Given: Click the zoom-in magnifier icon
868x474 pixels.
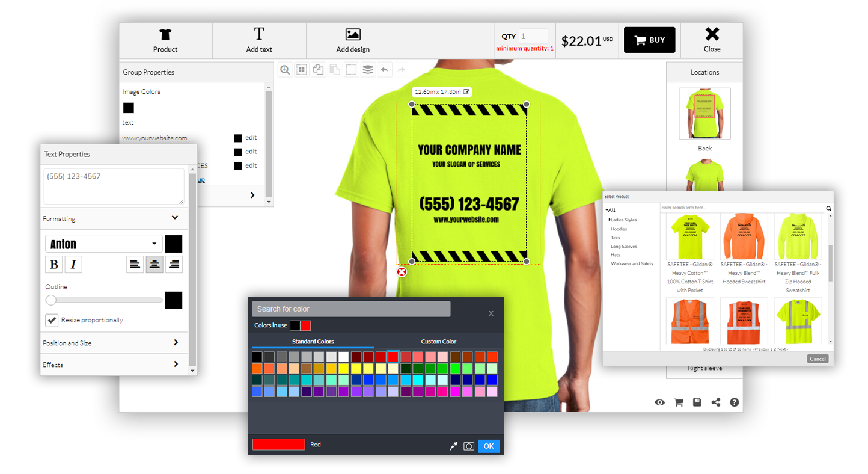Looking at the screenshot, I should coord(285,70).
